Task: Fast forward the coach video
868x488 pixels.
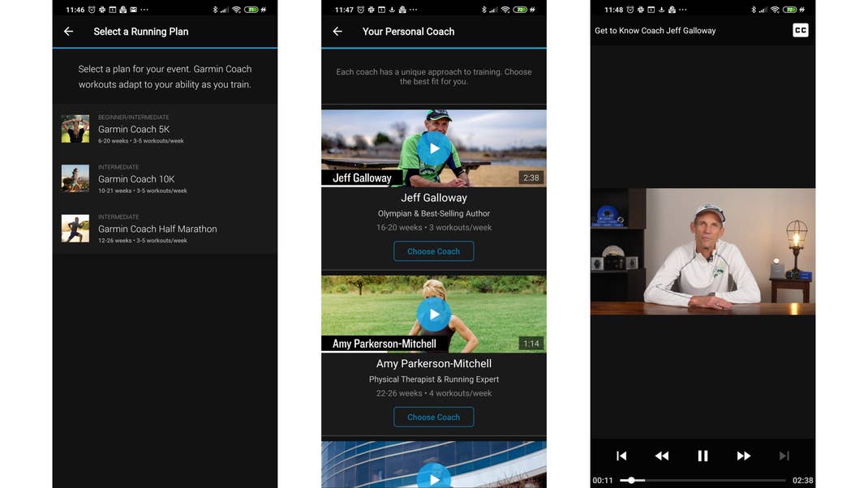Action: pyautogui.click(x=743, y=456)
